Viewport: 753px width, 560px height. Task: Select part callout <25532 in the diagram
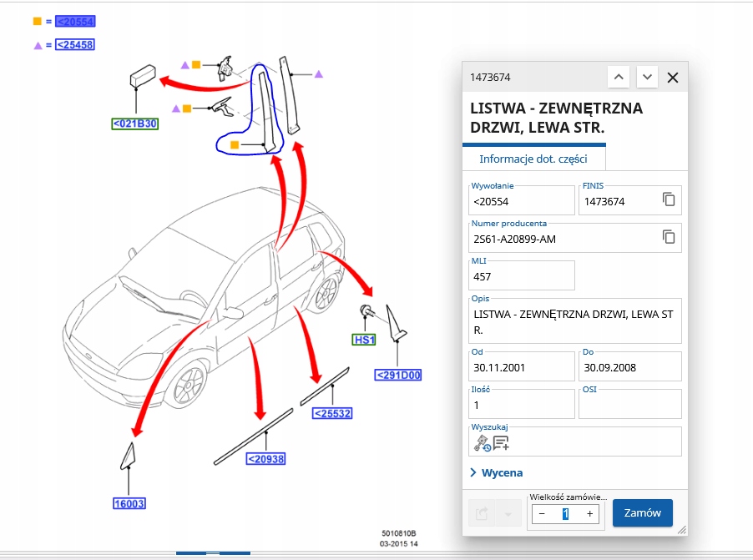332,413
